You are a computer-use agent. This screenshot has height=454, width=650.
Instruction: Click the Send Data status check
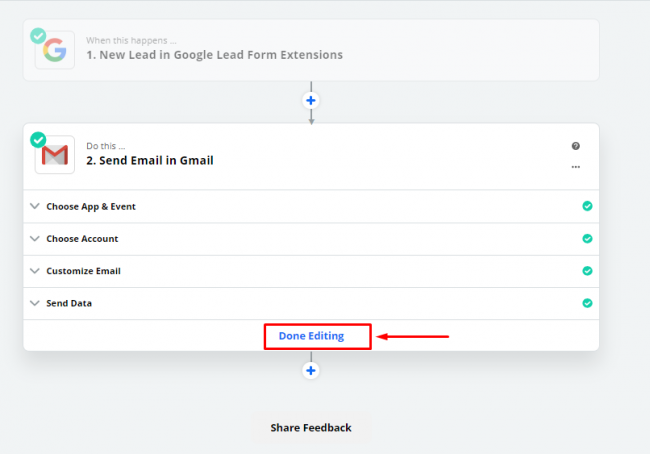[587, 303]
